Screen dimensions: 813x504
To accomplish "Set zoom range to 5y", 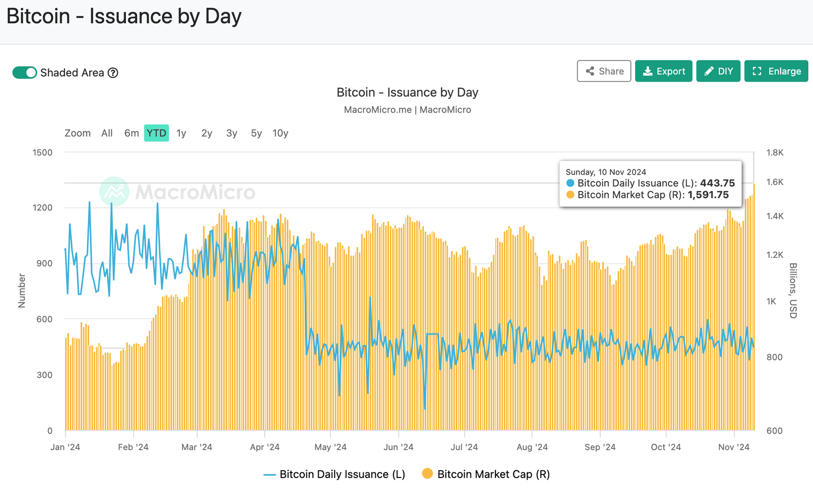I will pos(256,133).
